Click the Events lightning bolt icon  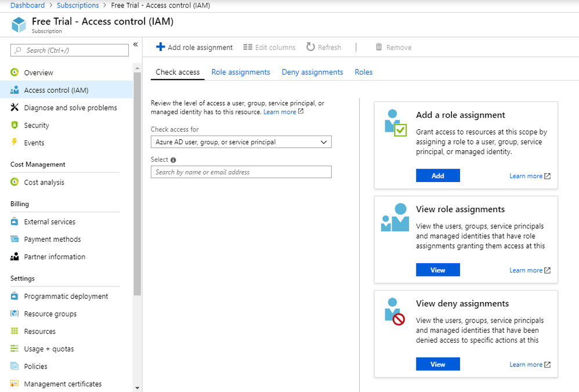coord(15,143)
